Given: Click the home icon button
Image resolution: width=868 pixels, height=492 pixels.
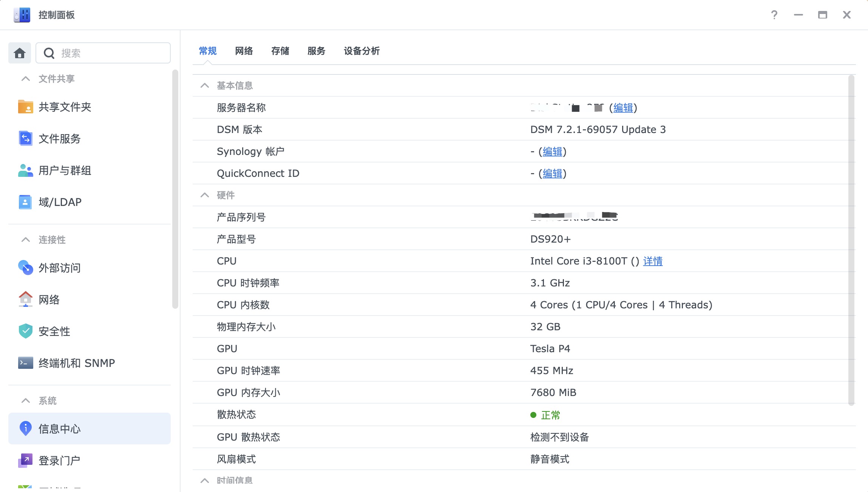Looking at the screenshot, I should pos(20,53).
